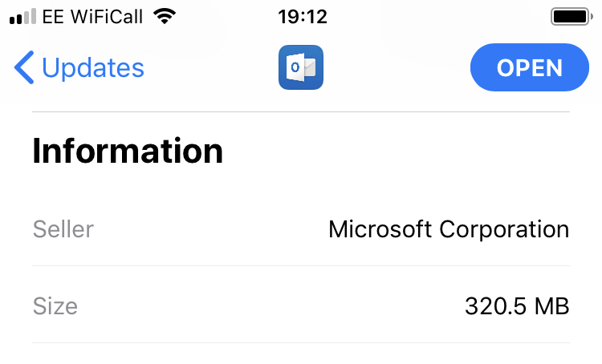
Task: Open the Outlook app with OPEN button
Action: [x=530, y=67]
